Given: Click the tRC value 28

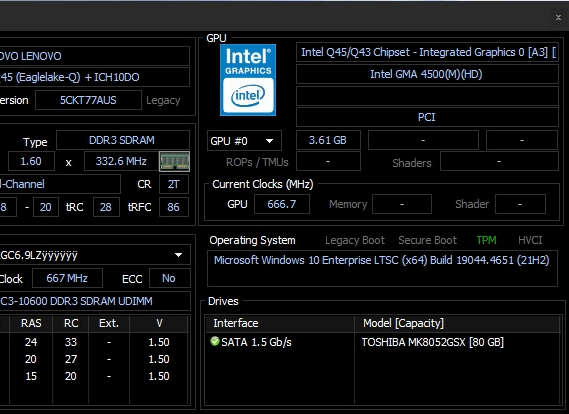Looking at the screenshot, I should [x=106, y=207].
